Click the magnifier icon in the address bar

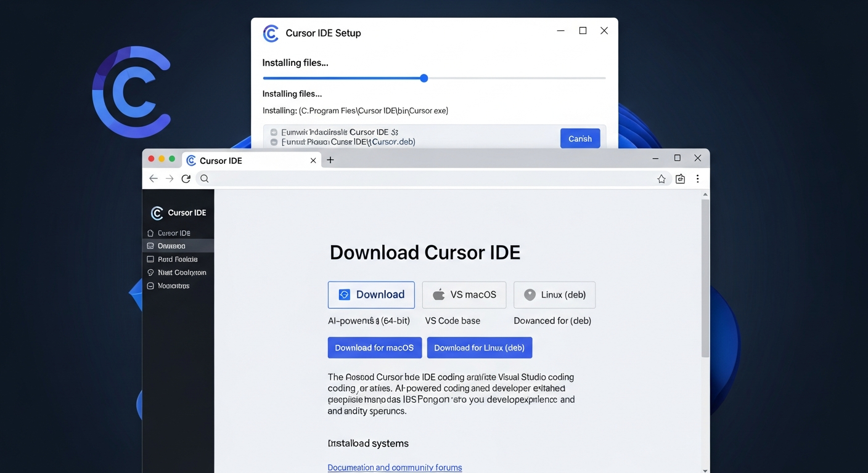point(204,178)
